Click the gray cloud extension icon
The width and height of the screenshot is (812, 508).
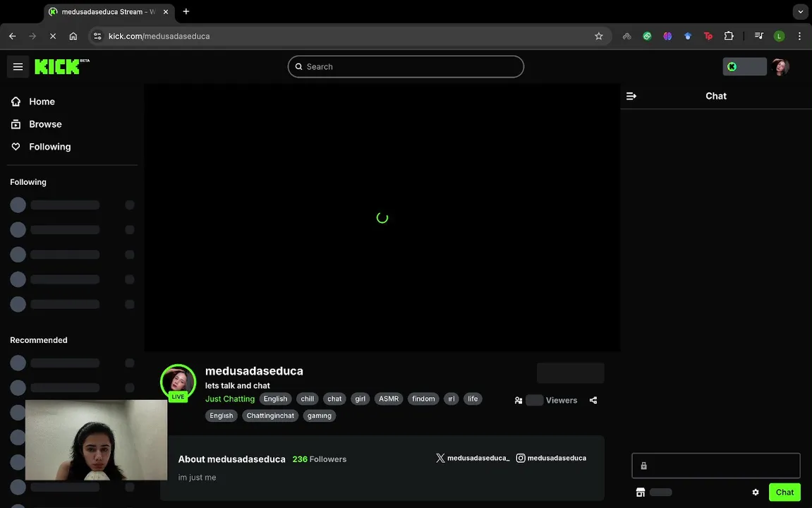click(x=626, y=36)
